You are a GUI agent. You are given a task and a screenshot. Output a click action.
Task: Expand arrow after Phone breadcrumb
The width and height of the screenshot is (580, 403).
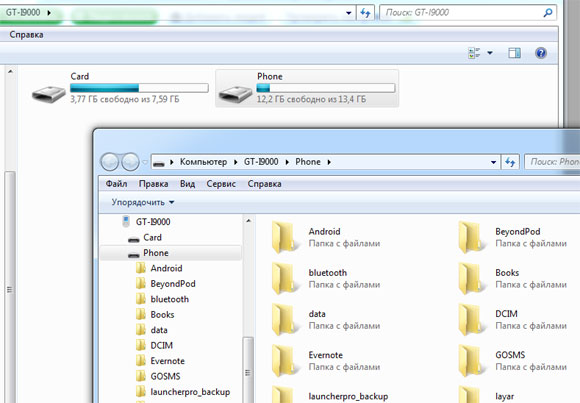(x=329, y=162)
